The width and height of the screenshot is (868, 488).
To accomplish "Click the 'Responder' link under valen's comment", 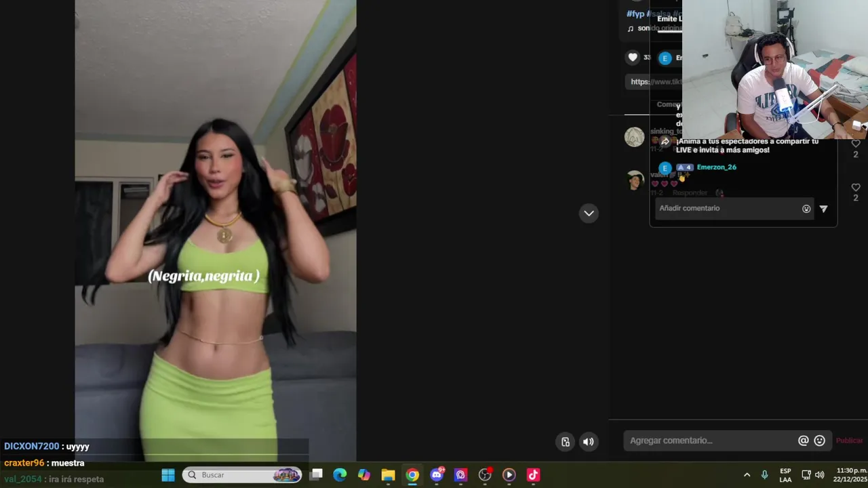I will pyautogui.click(x=690, y=193).
